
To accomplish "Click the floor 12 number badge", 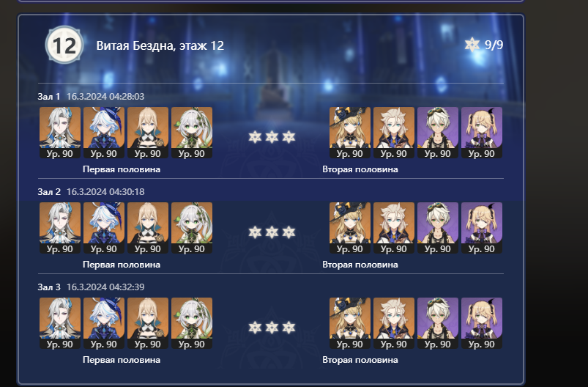I will coord(64,45).
